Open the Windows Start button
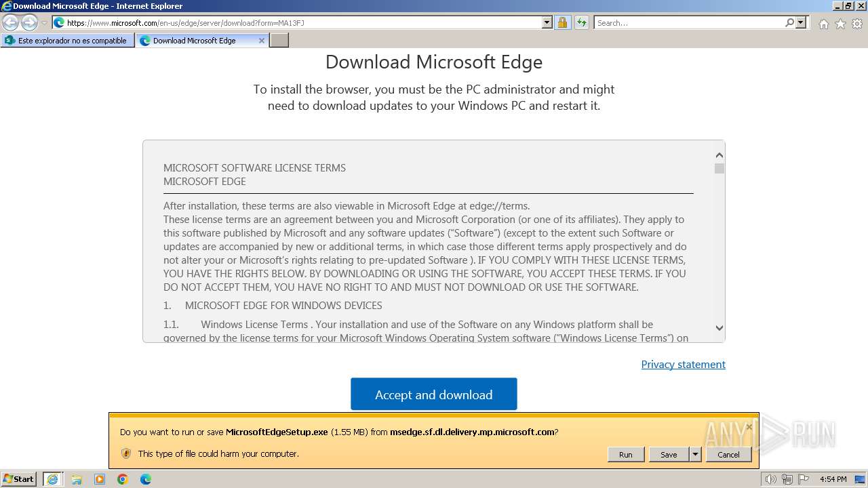Image resolution: width=868 pixels, height=488 pixels. [x=19, y=479]
